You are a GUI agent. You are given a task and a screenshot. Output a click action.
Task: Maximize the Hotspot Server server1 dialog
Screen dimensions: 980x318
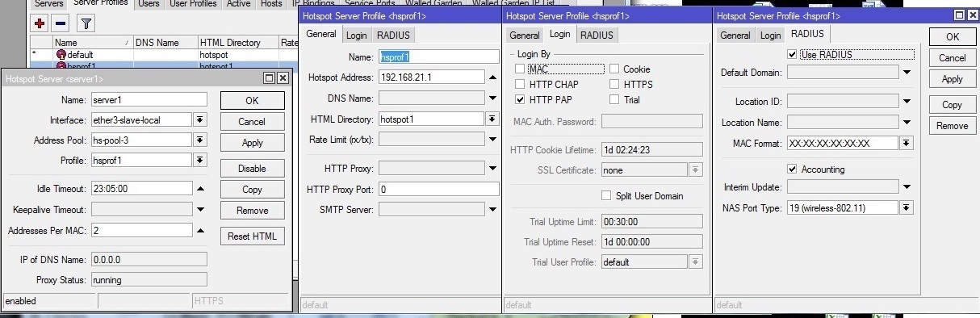tap(269, 78)
